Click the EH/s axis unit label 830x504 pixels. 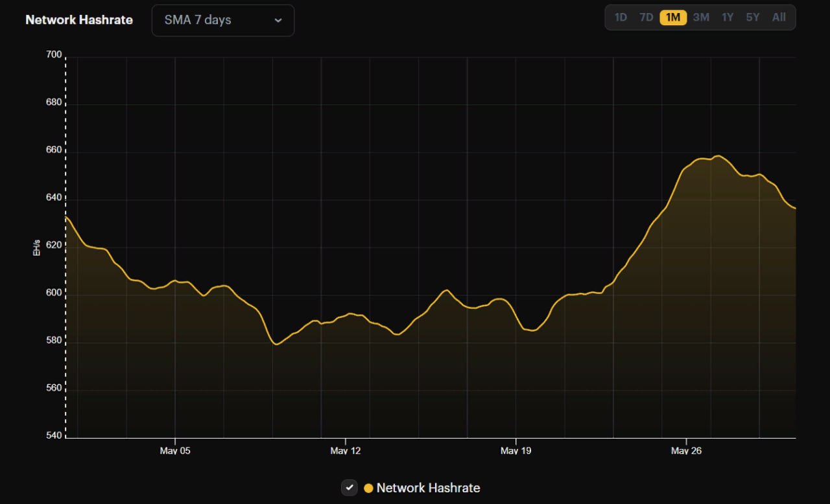pos(36,247)
